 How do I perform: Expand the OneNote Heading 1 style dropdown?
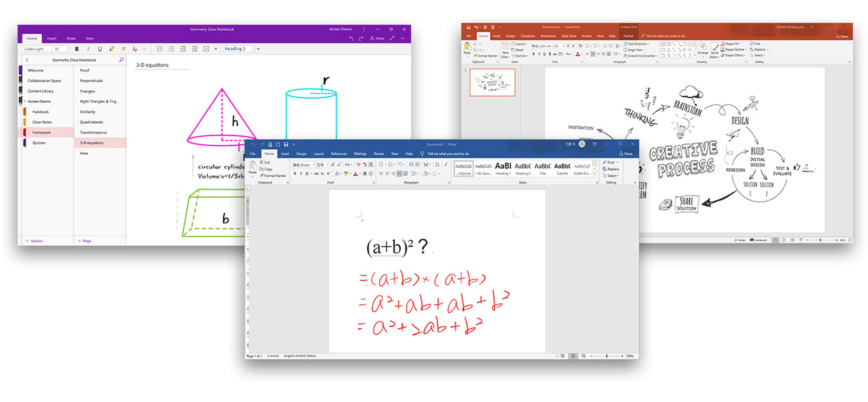pyautogui.click(x=258, y=49)
